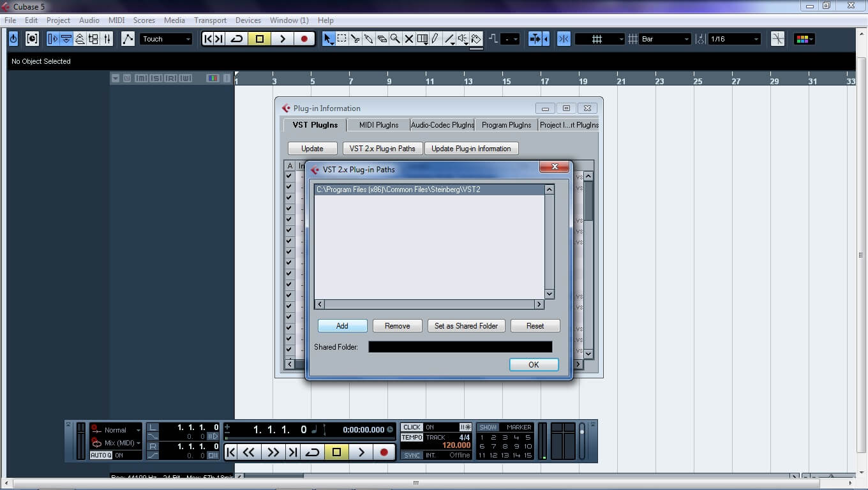The image size is (868, 490).
Task: Open the Devices menu
Action: 248,20
